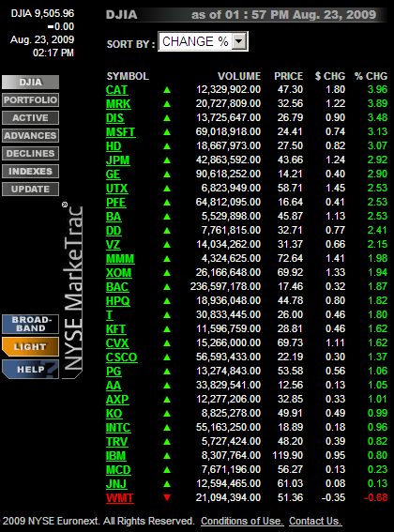Open the IBM stock symbol
The image size is (394, 532).
[x=115, y=456]
